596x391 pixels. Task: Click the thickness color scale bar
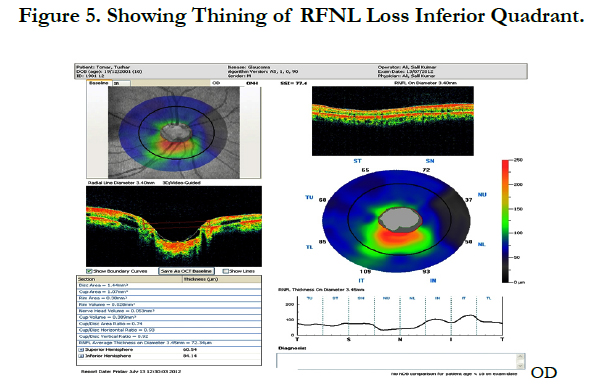pyautogui.click(x=506, y=221)
